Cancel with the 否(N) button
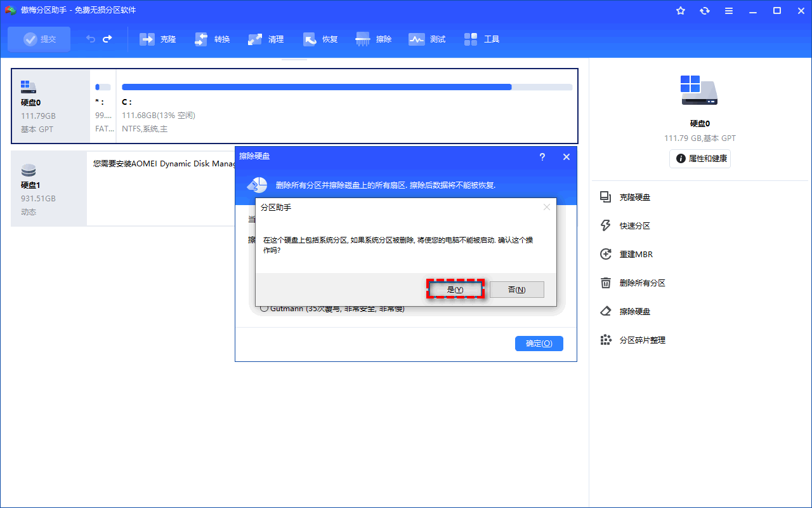Viewport: 812px width, 508px height. (518, 289)
